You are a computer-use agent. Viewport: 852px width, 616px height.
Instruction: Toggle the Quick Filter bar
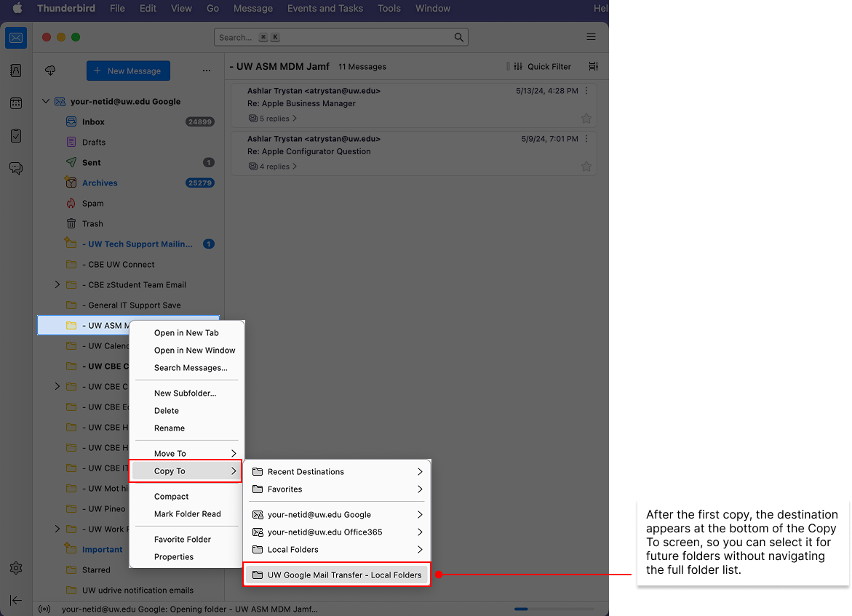click(x=542, y=66)
